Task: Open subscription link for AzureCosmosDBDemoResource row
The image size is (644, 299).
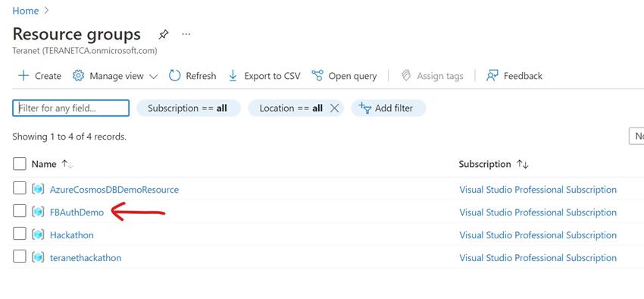Action: point(538,190)
